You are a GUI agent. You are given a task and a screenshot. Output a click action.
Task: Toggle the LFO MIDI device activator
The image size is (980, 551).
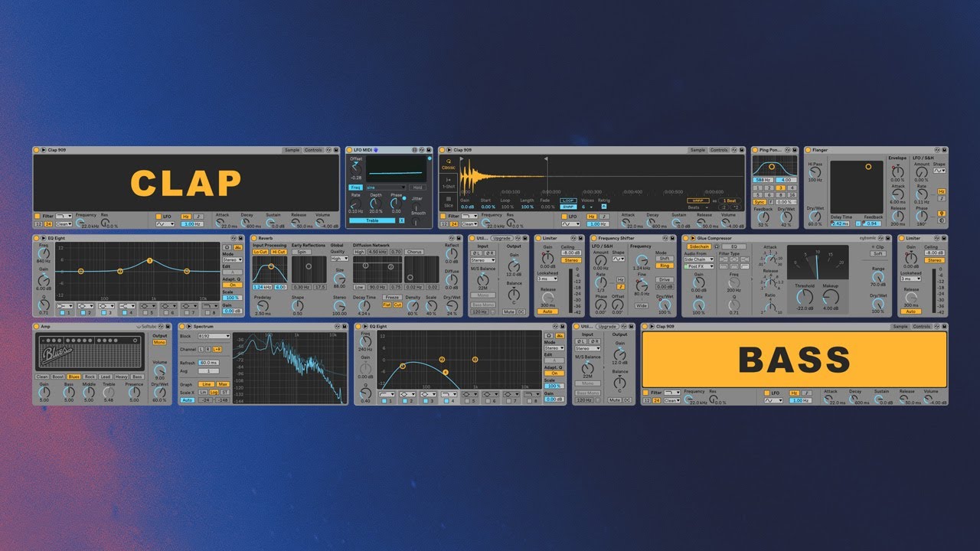350,150
